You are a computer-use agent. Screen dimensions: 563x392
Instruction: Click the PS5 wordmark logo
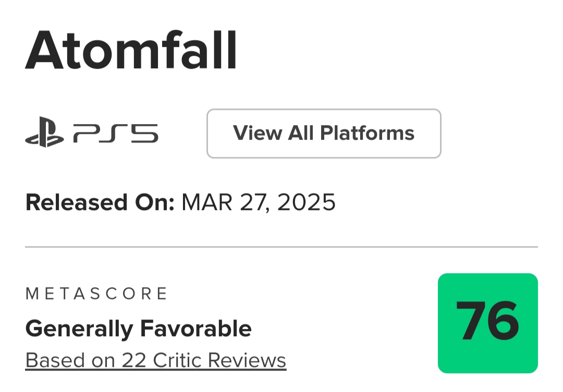[x=116, y=134]
